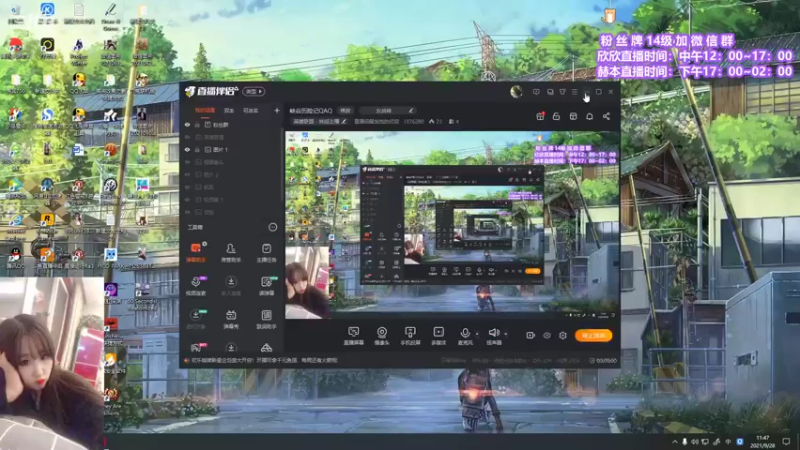Click the room number 1876280

click(x=414, y=121)
